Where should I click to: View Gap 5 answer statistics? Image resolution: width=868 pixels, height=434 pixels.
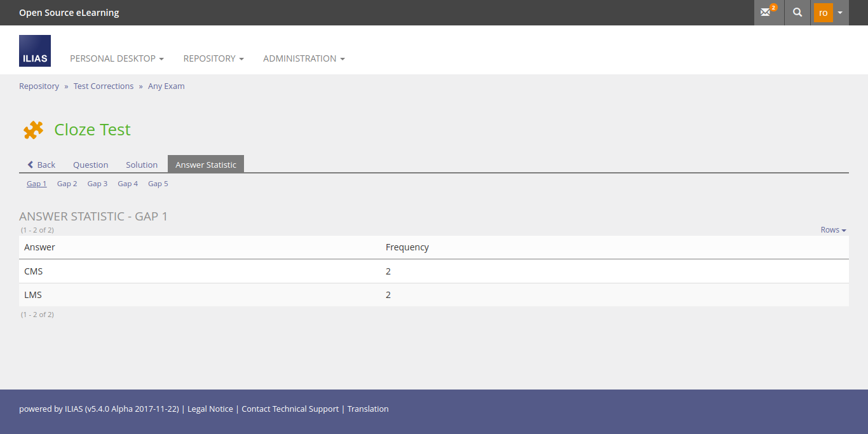point(158,184)
